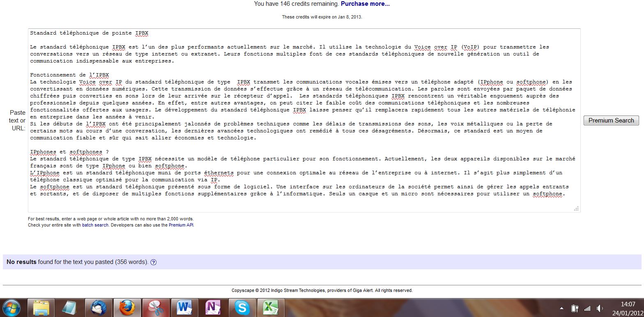The image size is (644, 317).
Task: Open Microsoft Excel from the taskbar
Action: point(271,308)
